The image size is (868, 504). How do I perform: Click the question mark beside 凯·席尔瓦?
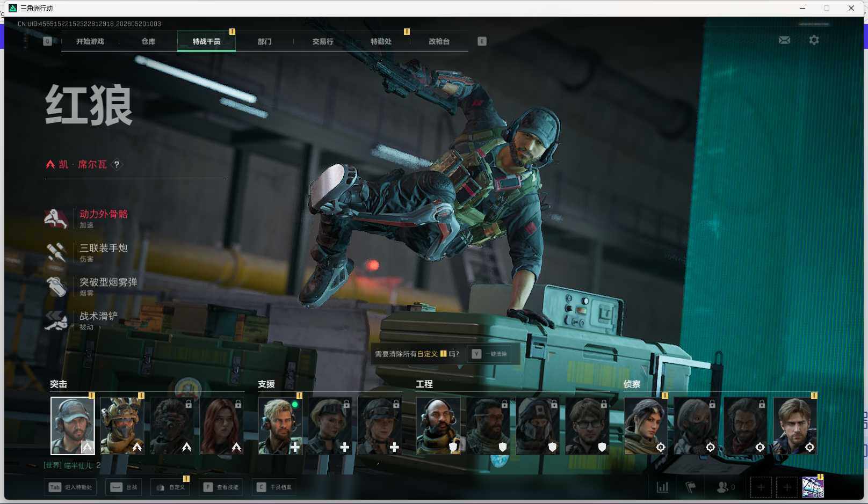[117, 164]
